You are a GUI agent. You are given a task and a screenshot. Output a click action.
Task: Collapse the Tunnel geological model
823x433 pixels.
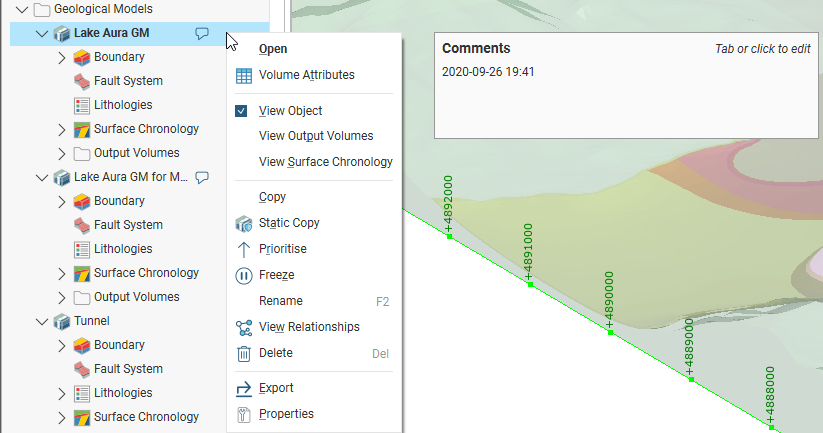(x=41, y=321)
